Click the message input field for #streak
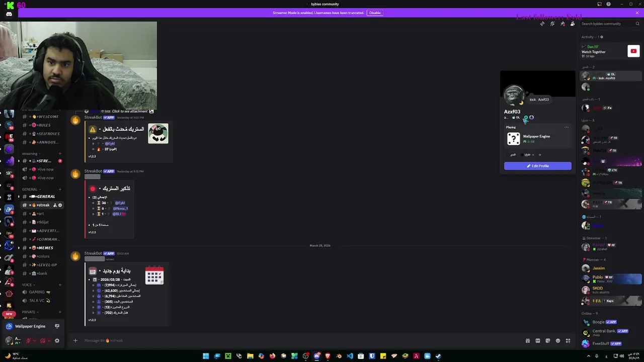 pyautogui.click(x=302, y=340)
